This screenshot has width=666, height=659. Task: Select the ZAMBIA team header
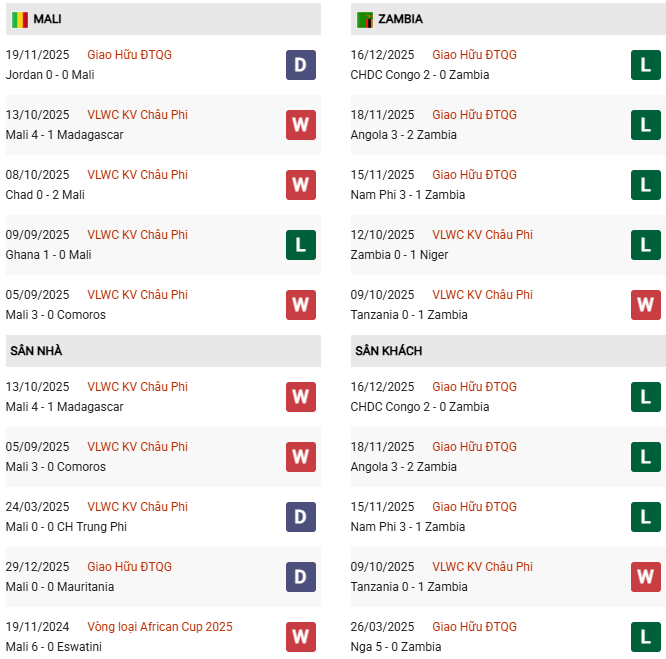(x=400, y=19)
